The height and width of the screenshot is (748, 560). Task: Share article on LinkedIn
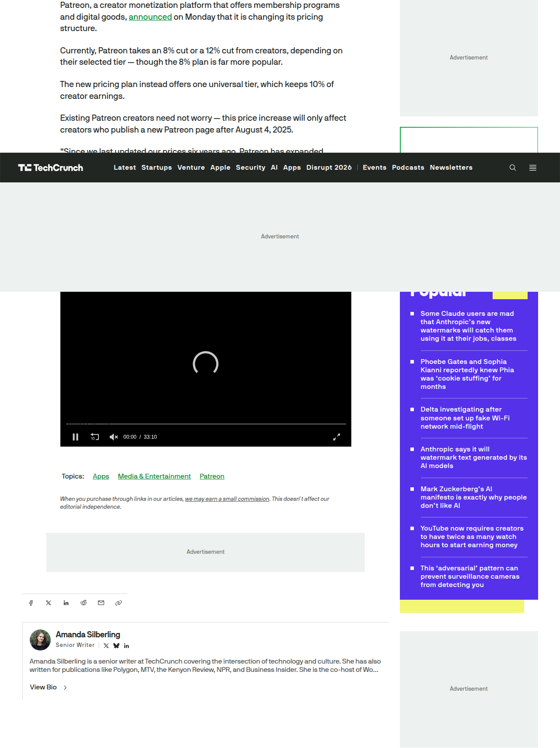66,603
